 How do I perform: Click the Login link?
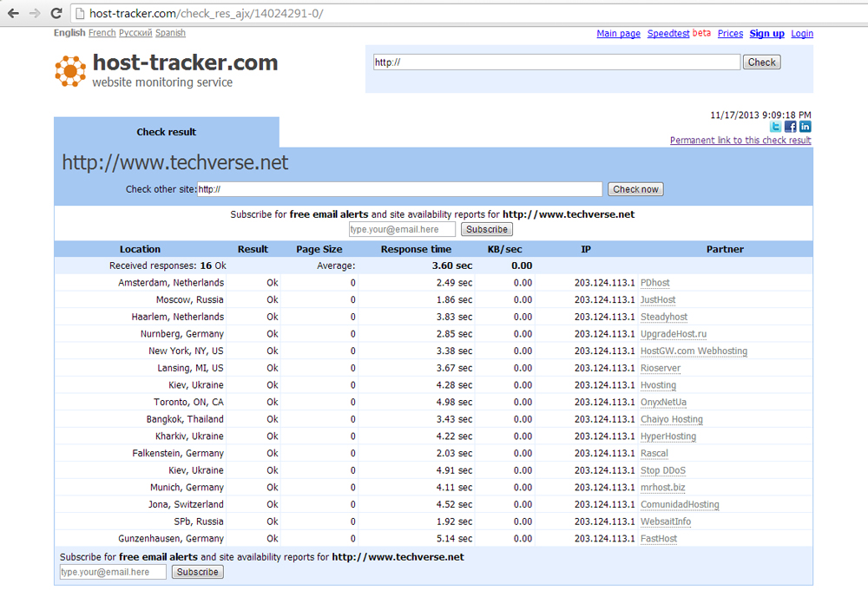click(801, 34)
